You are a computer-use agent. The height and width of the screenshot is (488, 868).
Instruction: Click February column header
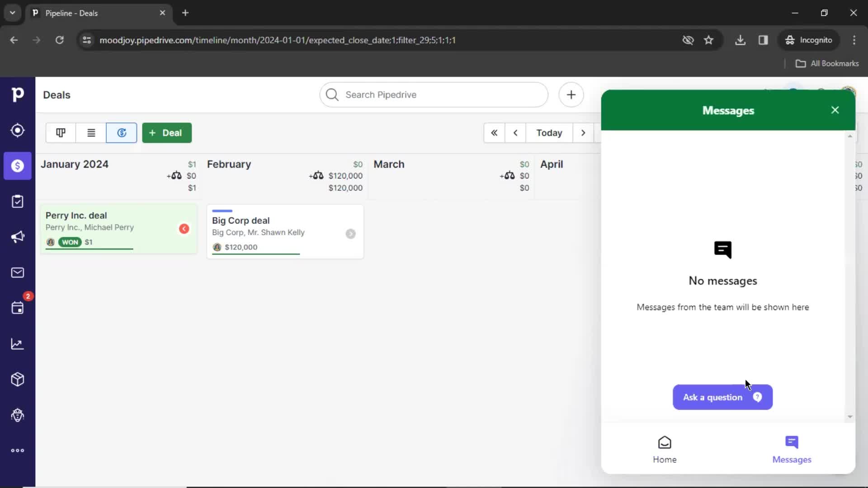(229, 164)
